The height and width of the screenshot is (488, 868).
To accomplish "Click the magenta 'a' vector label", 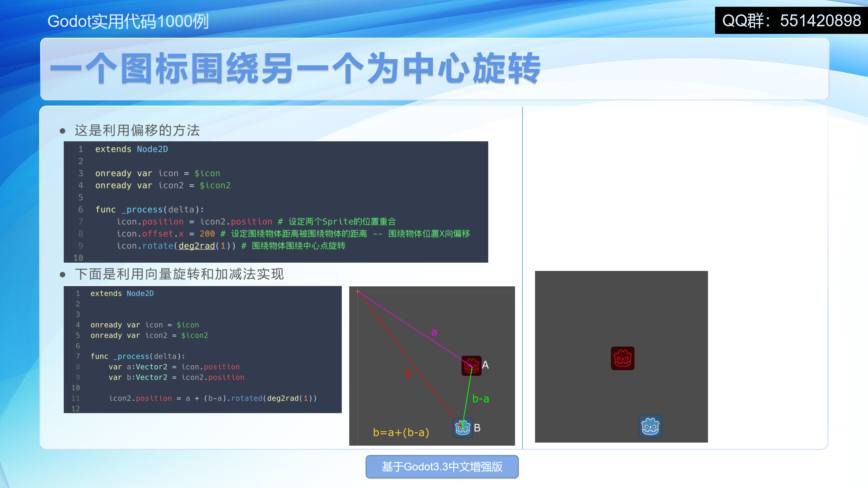I will (434, 332).
